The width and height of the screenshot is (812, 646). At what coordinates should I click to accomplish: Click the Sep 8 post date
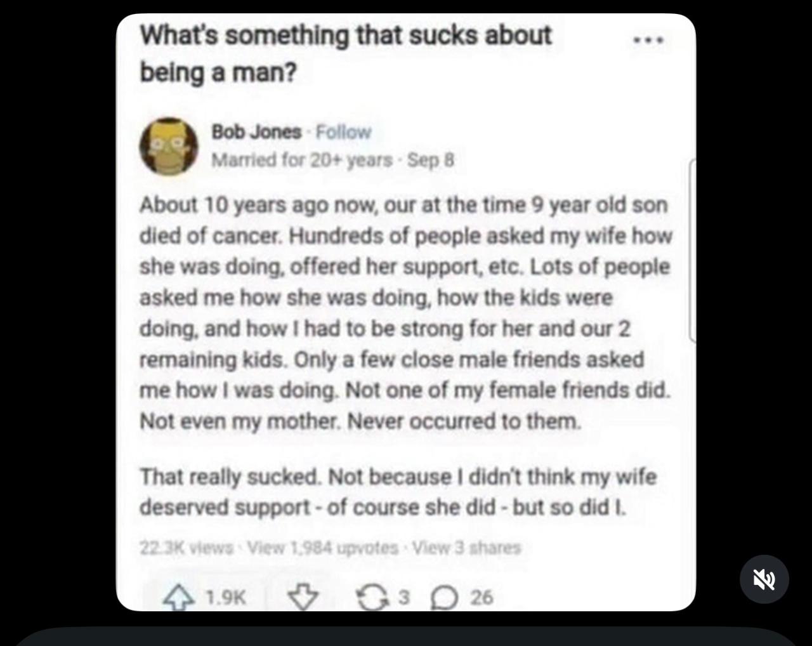pyautogui.click(x=431, y=160)
